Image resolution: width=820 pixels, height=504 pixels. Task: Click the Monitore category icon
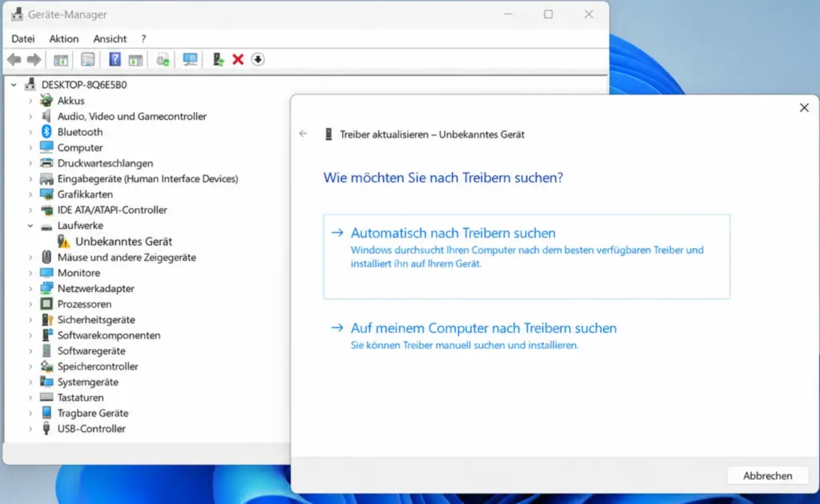[46, 273]
